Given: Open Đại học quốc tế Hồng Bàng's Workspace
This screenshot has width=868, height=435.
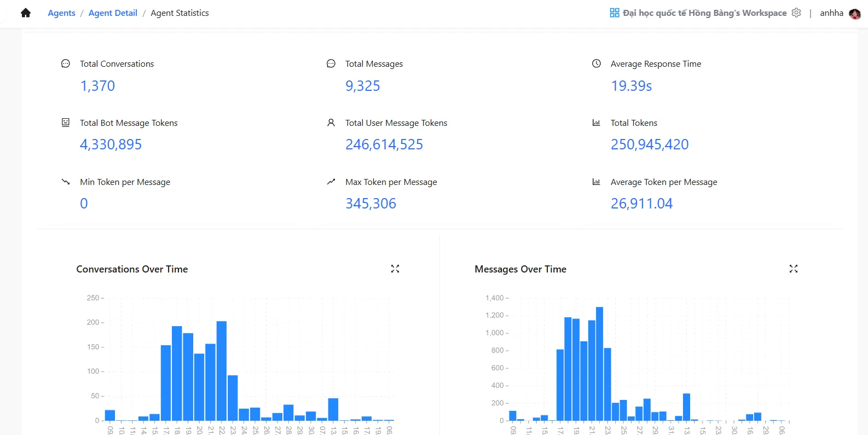Looking at the screenshot, I should [x=704, y=13].
